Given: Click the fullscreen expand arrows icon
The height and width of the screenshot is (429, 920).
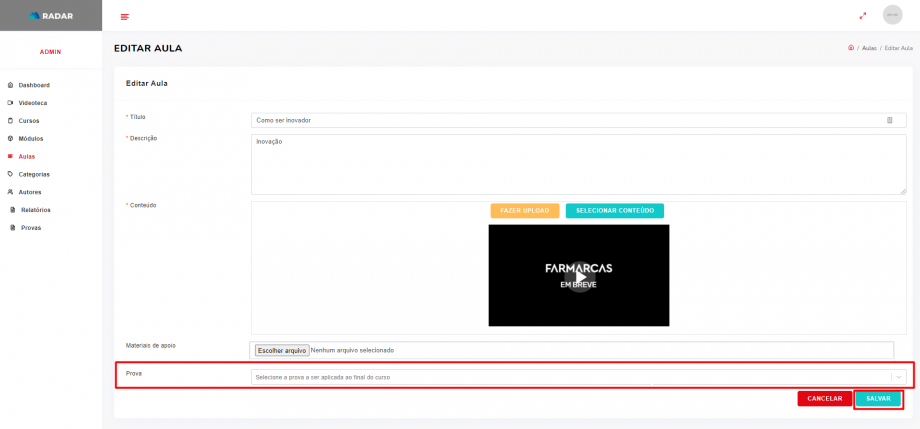Looking at the screenshot, I should pos(863,15).
